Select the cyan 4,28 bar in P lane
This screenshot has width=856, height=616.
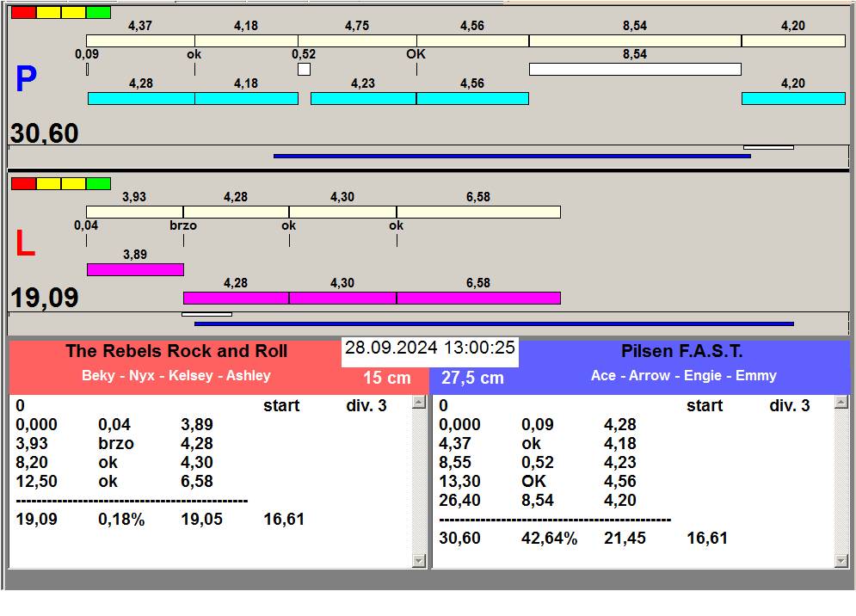[x=141, y=98]
